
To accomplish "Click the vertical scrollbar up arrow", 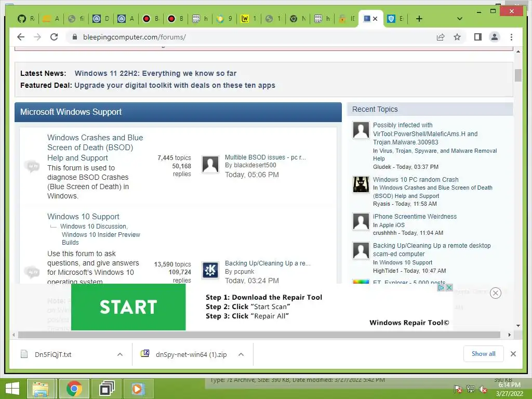I will coord(518,51).
